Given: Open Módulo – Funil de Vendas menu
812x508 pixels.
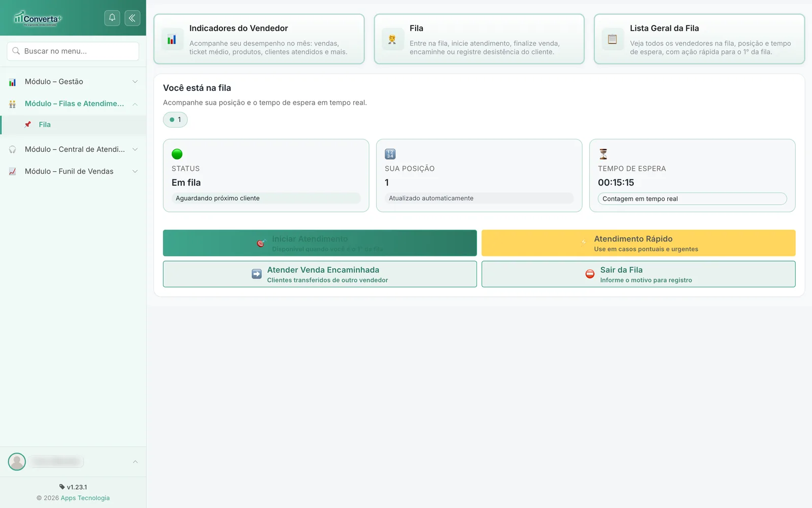Looking at the screenshot, I should click(x=73, y=172).
